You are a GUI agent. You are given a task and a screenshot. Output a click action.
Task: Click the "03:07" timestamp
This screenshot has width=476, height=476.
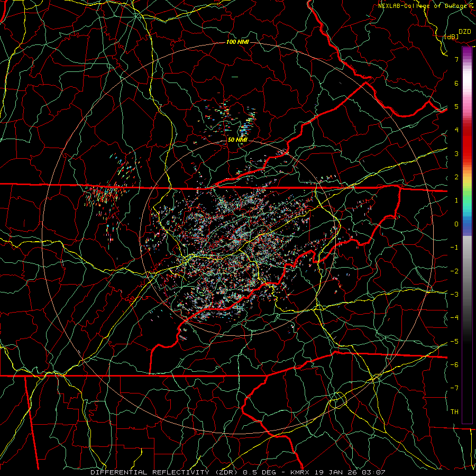[373, 472]
